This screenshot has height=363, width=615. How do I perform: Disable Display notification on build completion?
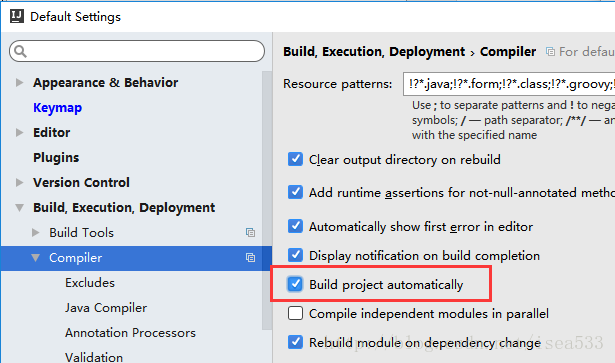pos(295,255)
